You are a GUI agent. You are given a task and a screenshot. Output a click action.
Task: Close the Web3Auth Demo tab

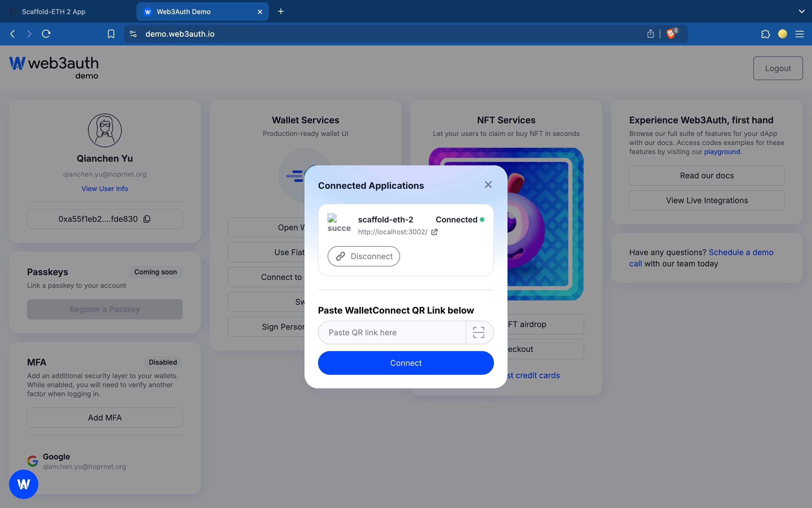[x=260, y=12]
